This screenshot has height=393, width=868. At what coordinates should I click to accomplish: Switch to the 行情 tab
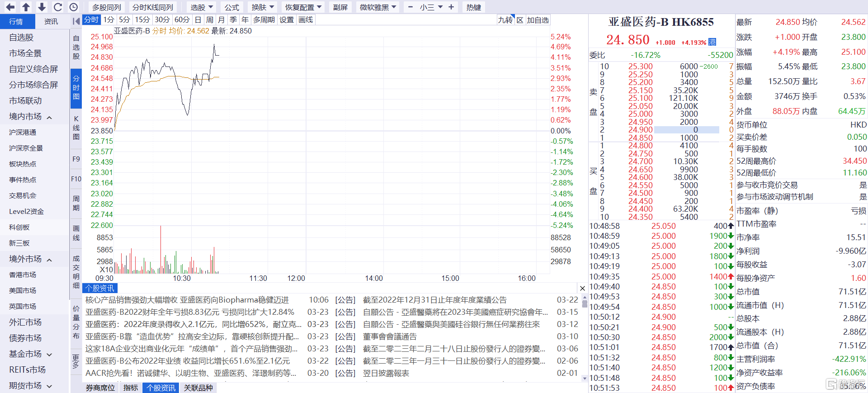17,21
